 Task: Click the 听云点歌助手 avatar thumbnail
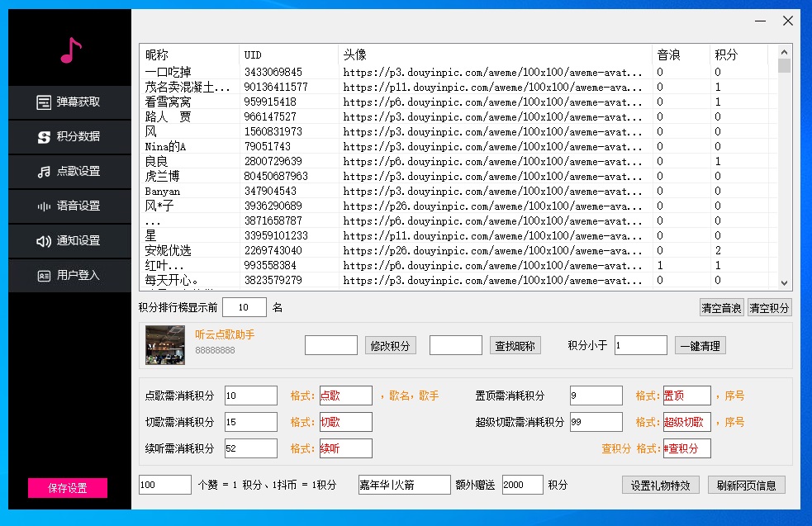pos(165,345)
